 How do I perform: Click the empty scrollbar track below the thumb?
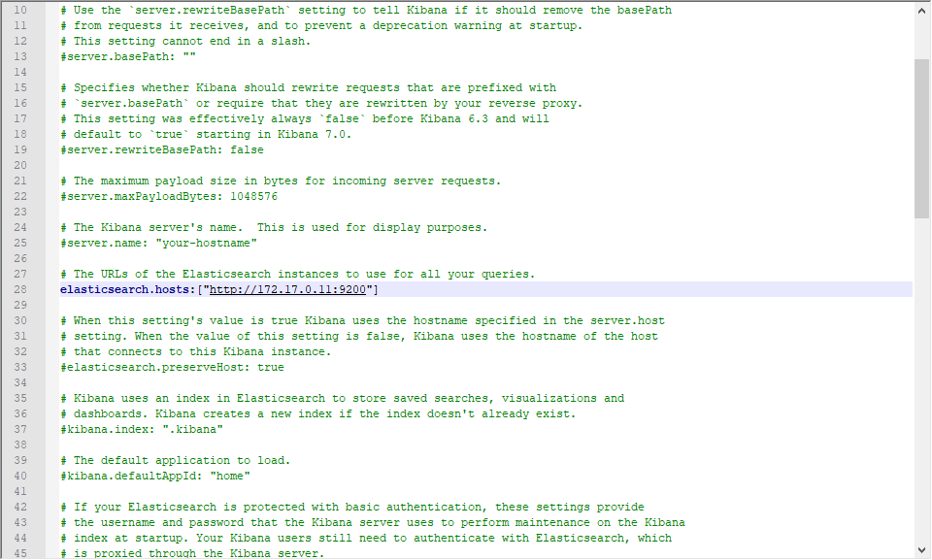[921, 380]
